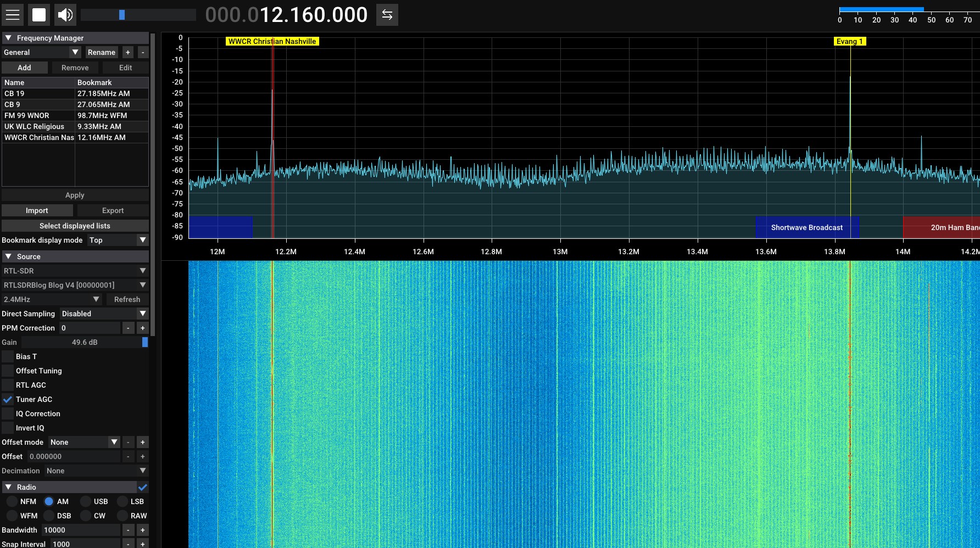Select the USB demodulation mode
980x548 pixels.
86,501
